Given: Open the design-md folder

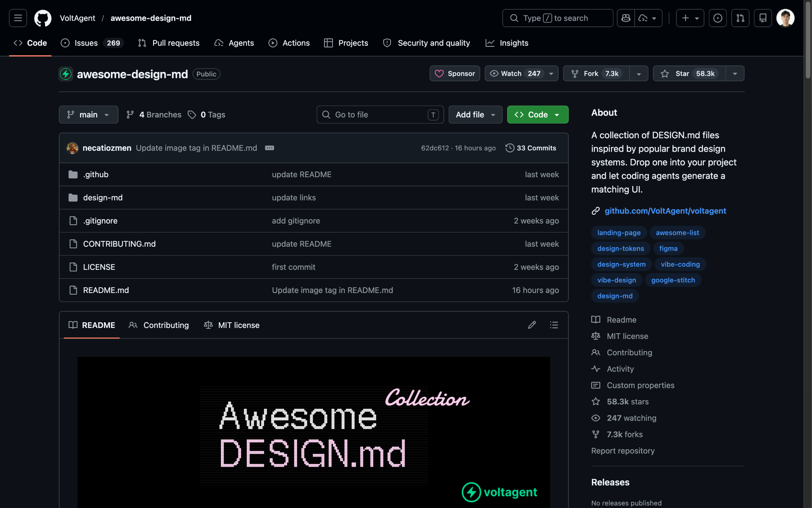Looking at the screenshot, I should pyautogui.click(x=103, y=198).
